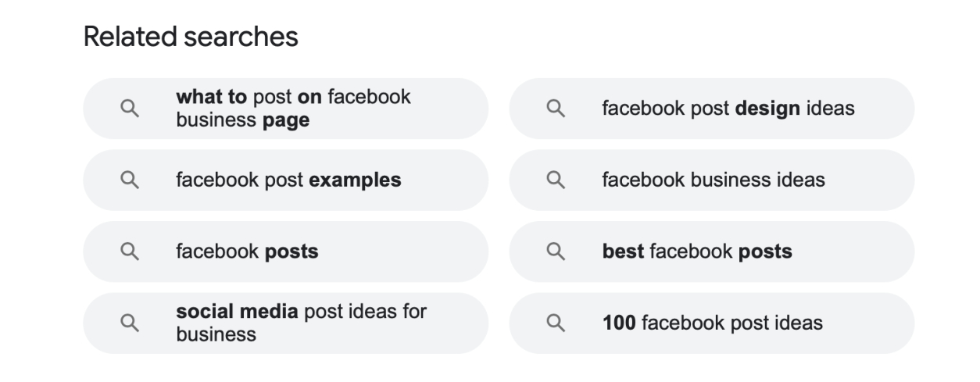Click search icon next to 'facebook post design ideas'
Viewport: 980px width, 382px height.
pyautogui.click(x=555, y=109)
